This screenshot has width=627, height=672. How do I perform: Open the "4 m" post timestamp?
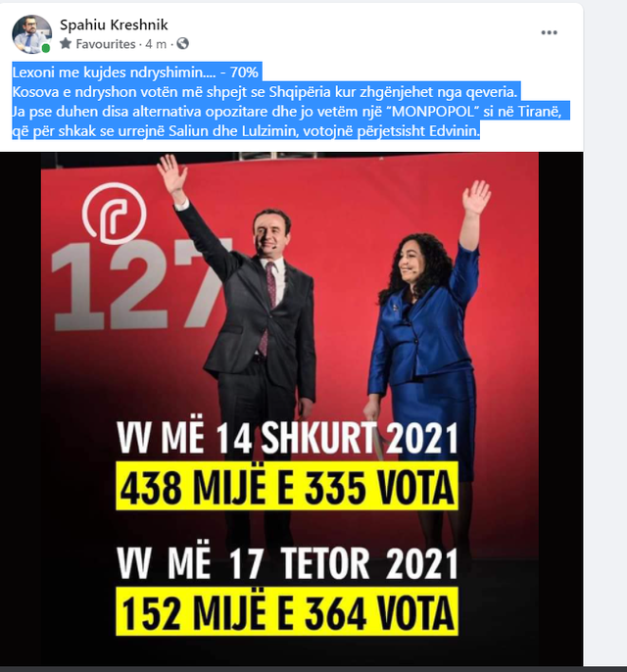tap(156, 44)
